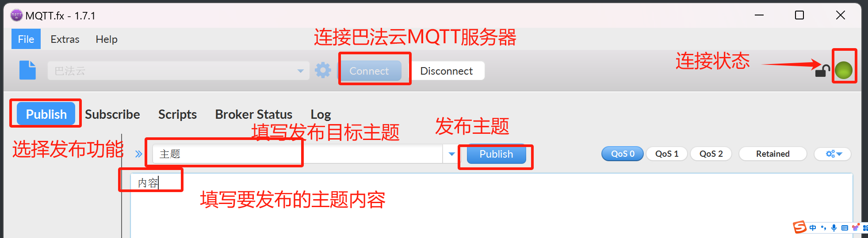Click the new connection profile file icon
Image resolution: width=868 pixels, height=238 pixels.
click(27, 70)
